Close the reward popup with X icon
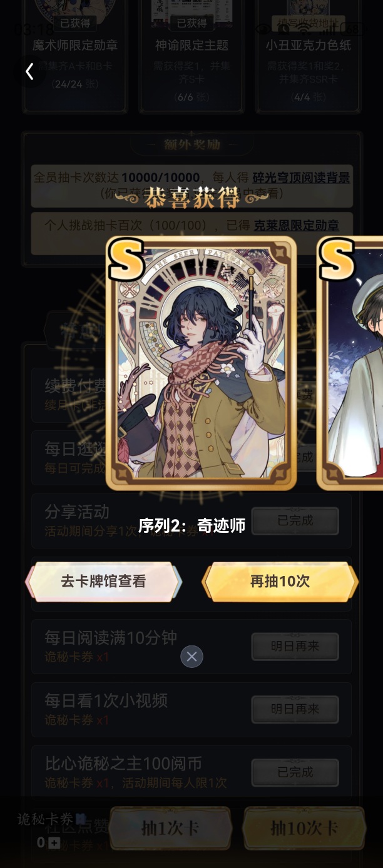 [191, 656]
